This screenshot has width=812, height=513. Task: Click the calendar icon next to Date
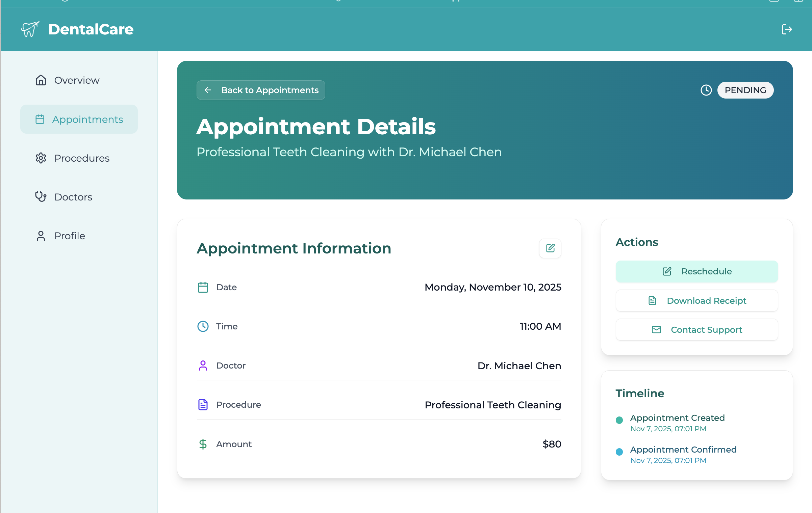click(203, 287)
